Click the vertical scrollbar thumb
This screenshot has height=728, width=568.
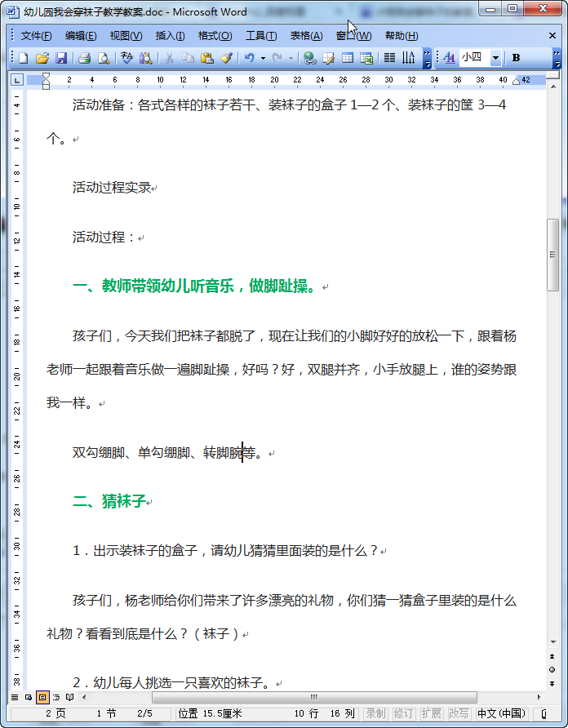tap(552, 255)
